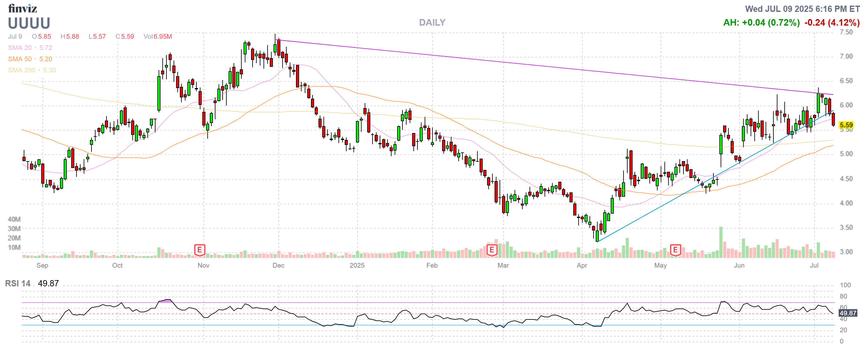
Task: Click the earnings marker in May
Action: [x=675, y=250]
